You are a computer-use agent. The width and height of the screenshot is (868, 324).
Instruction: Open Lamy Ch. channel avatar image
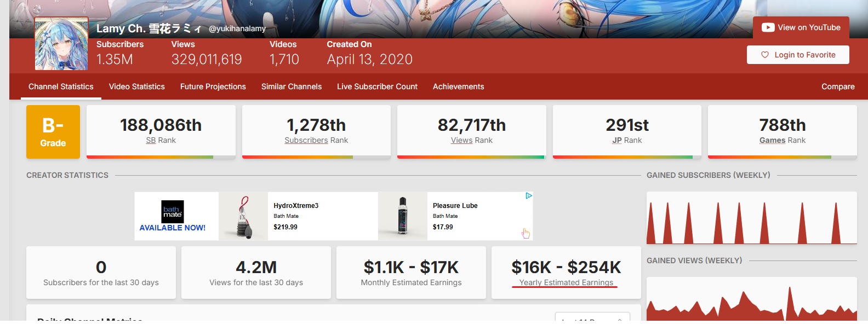tap(61, 44)
